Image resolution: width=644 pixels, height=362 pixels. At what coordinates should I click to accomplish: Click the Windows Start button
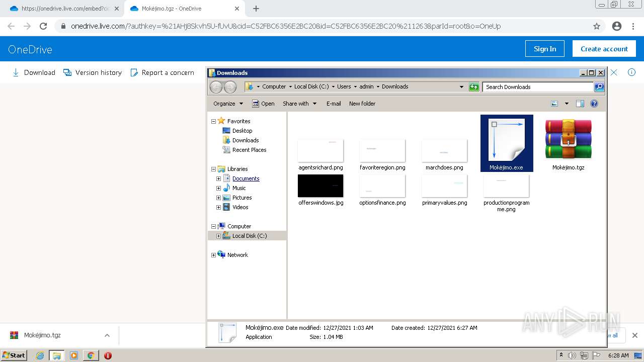coord(14,355)
